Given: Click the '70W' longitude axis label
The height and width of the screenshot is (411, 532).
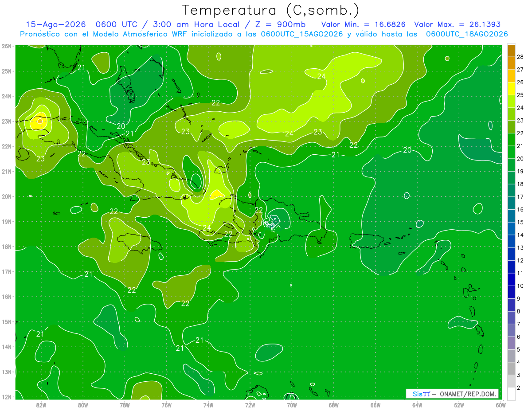Looking at the screenshot, I should (x=292, y=405).
